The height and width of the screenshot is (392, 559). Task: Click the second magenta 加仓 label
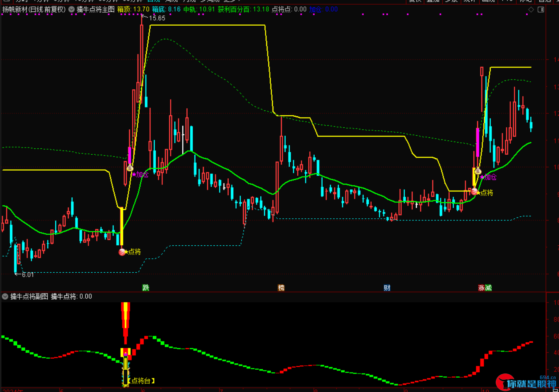490,177
